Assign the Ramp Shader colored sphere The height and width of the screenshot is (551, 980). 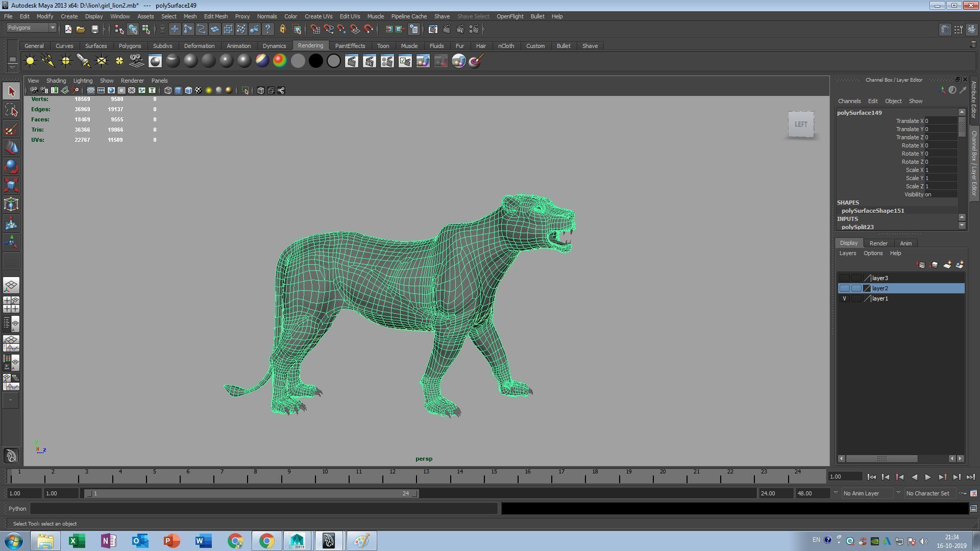(280, 61)
